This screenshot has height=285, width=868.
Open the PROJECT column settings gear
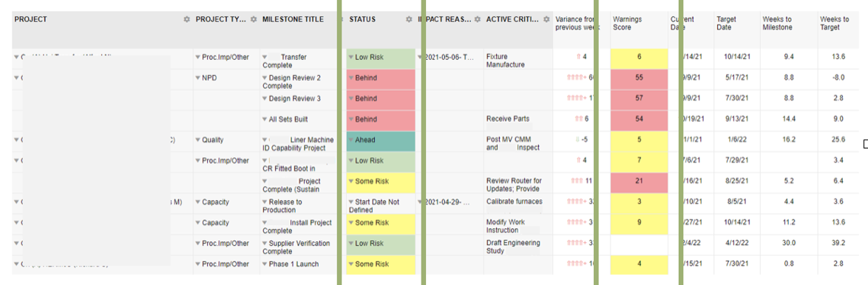186,19
